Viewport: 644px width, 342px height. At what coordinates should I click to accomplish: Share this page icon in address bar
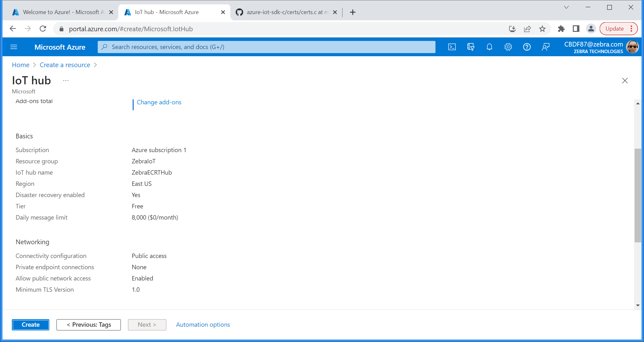(x=527, y=29)
